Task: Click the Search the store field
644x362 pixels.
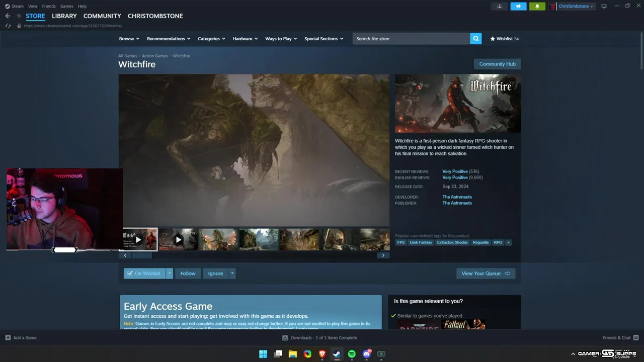Action: 411,39
